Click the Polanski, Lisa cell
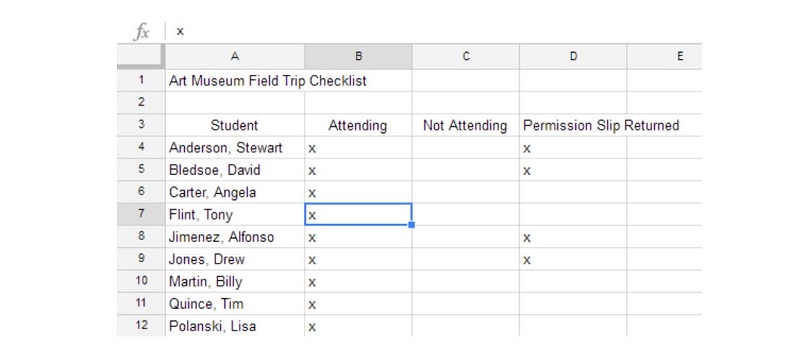The width and height of the screenshot is (800, 363). 235,326
